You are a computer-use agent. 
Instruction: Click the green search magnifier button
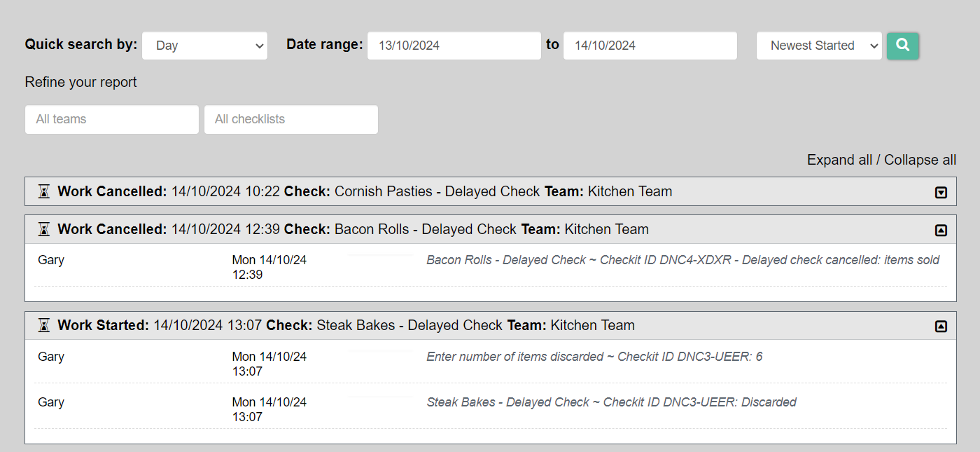click(902, 46)
